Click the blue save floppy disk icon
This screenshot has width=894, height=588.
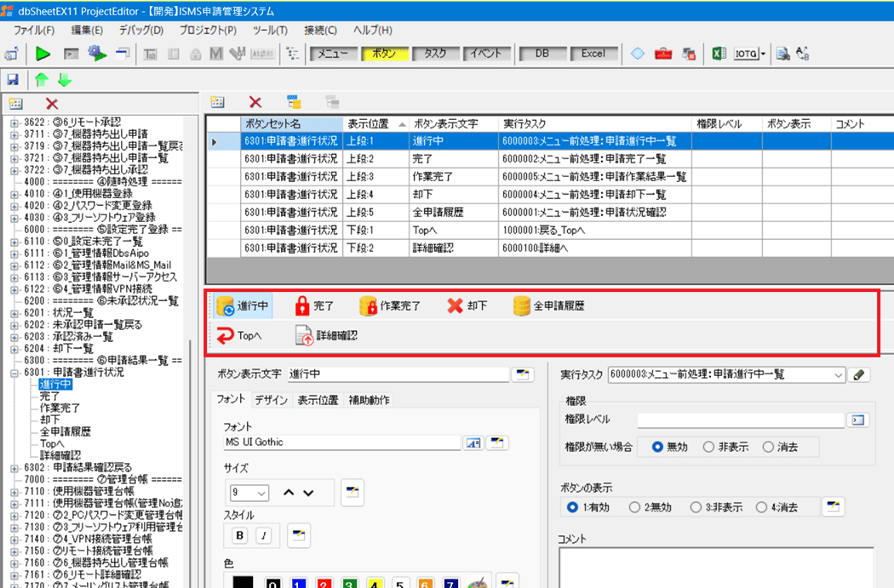click(13, 80)
